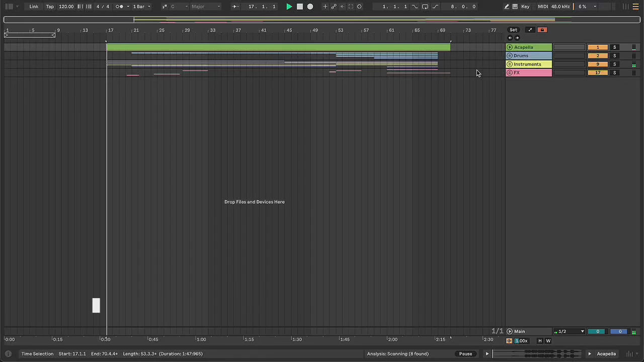Toggle the arrangement Loop switch
Viewport: 644px width, 362px height.
coord(425,7)
